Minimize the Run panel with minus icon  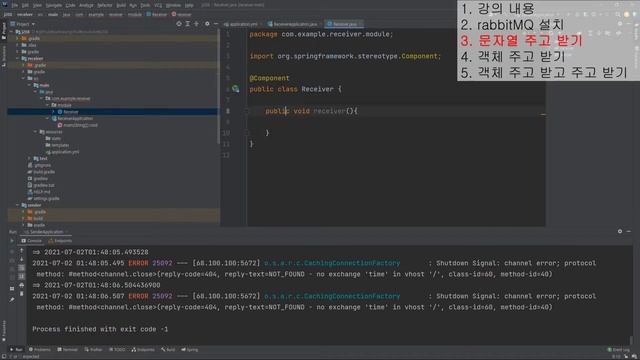click(x=629, y=231)
